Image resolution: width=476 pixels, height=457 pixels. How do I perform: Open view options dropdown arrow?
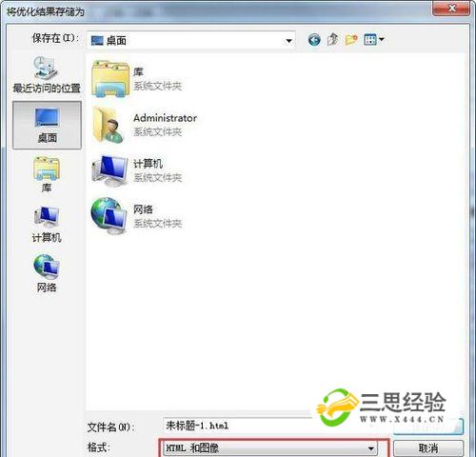[x=382, y=39]
